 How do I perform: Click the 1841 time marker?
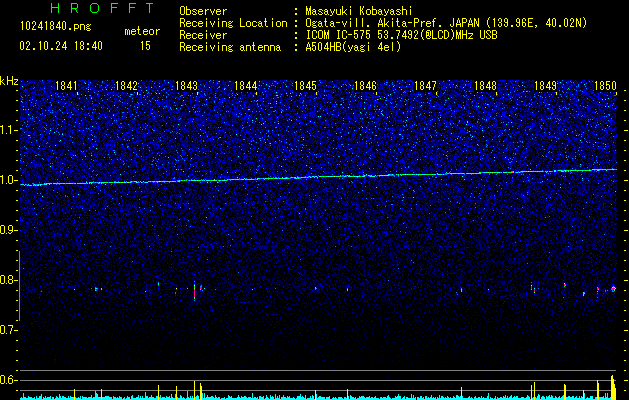66,86
